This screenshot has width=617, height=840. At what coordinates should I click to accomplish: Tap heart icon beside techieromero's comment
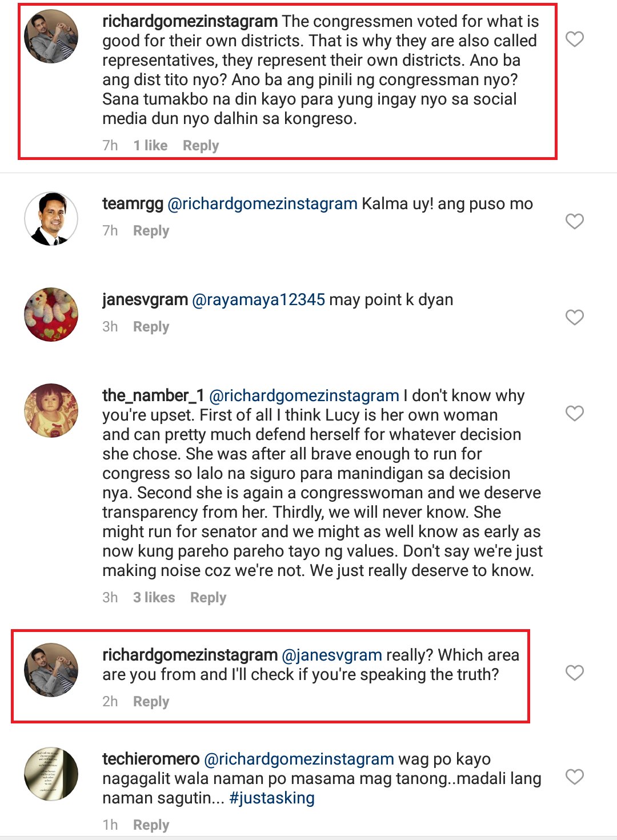point(574,777)
